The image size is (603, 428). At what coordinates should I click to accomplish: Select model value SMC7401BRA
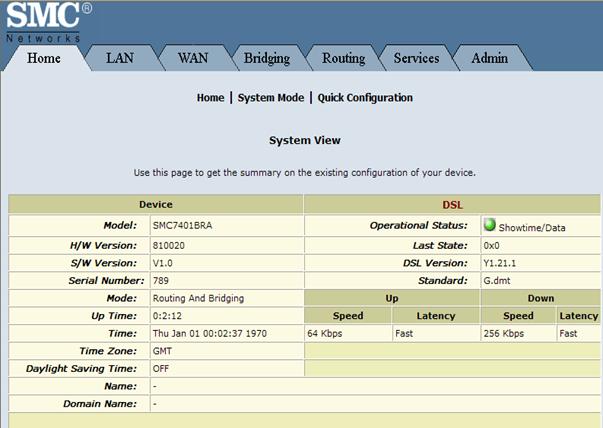pos(182,225)
